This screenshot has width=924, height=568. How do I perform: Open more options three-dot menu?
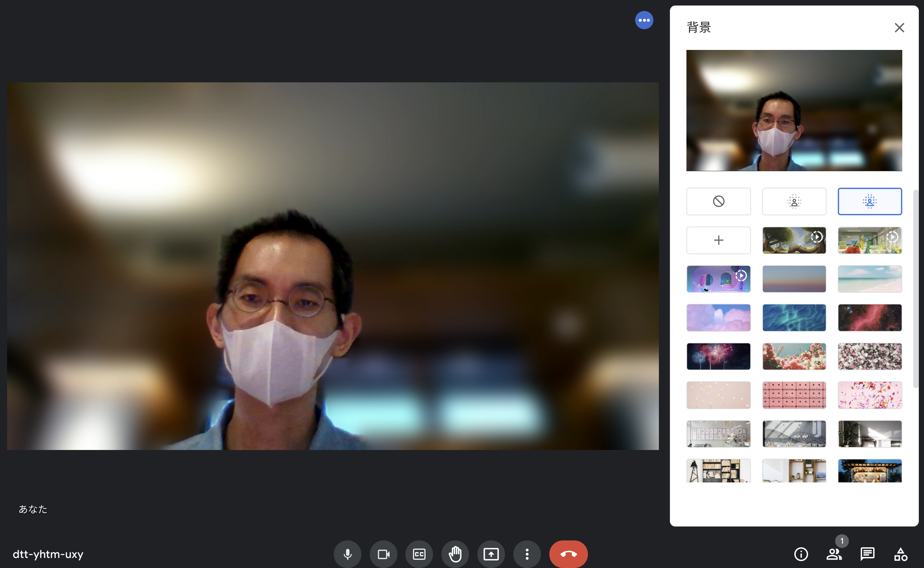(x=527, y=554)
